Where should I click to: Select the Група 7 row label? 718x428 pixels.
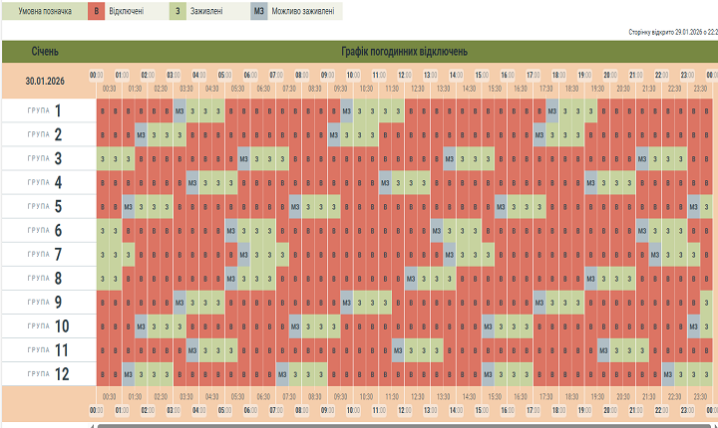click(48, 255)
